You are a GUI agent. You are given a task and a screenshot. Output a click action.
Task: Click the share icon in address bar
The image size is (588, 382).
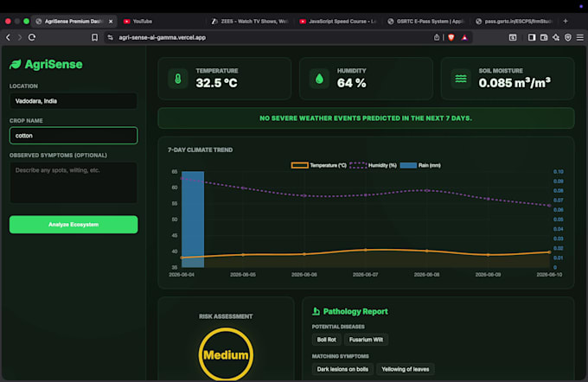point(437,37)
